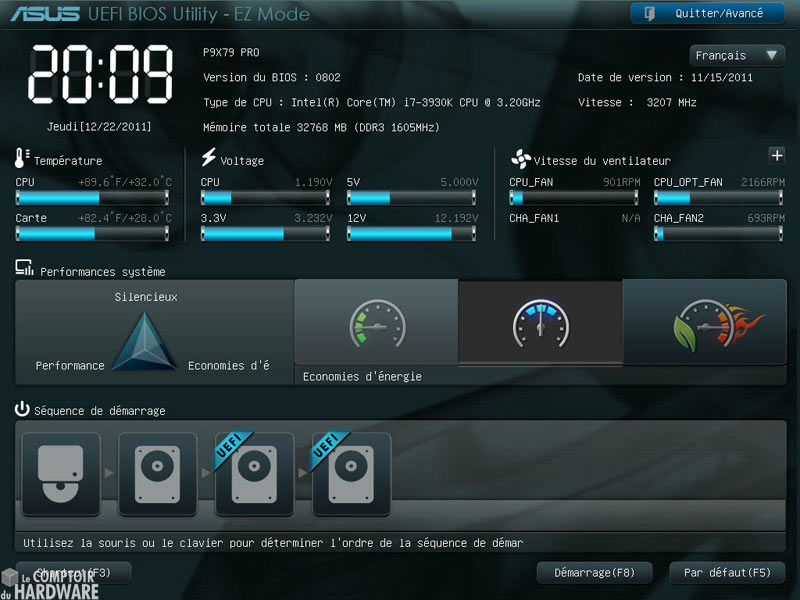This screenshot has height=600, width=800.
Task: Expand the fan speed panel with plus
Action: pos(777,156)
